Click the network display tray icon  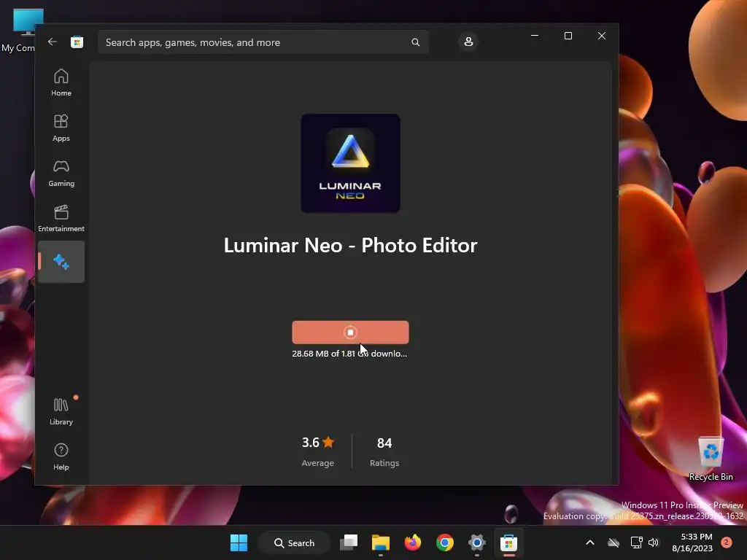pos(636,542)
